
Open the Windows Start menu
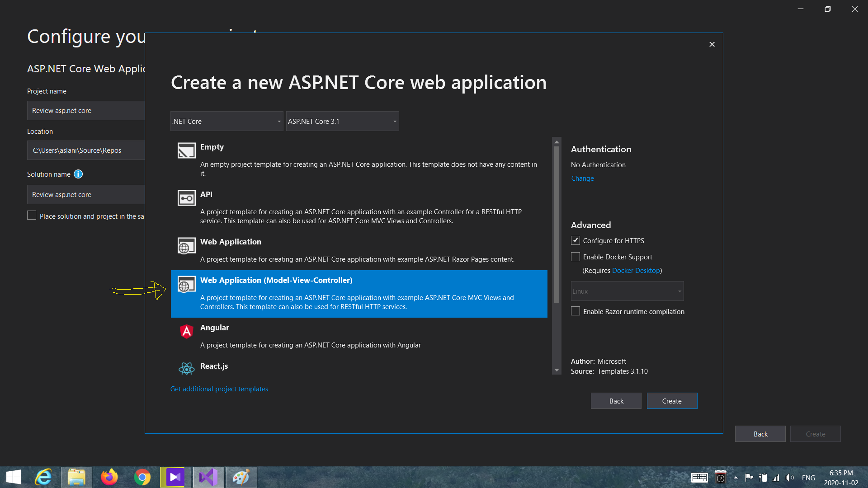[14, 477]
